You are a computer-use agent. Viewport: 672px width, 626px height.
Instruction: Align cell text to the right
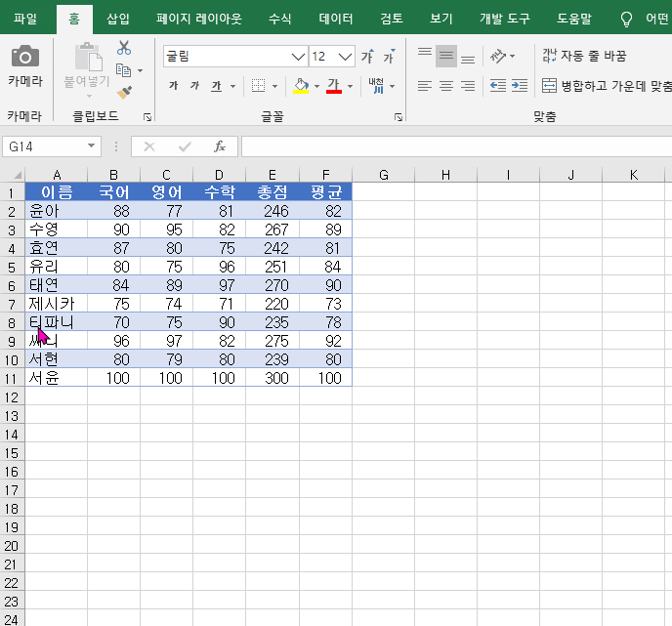click(x=468, y=86)
